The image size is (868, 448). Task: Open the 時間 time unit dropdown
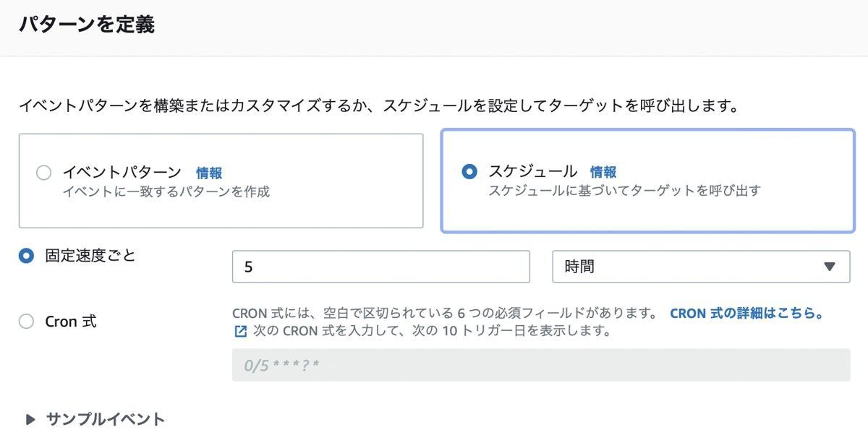click(702, 266)
